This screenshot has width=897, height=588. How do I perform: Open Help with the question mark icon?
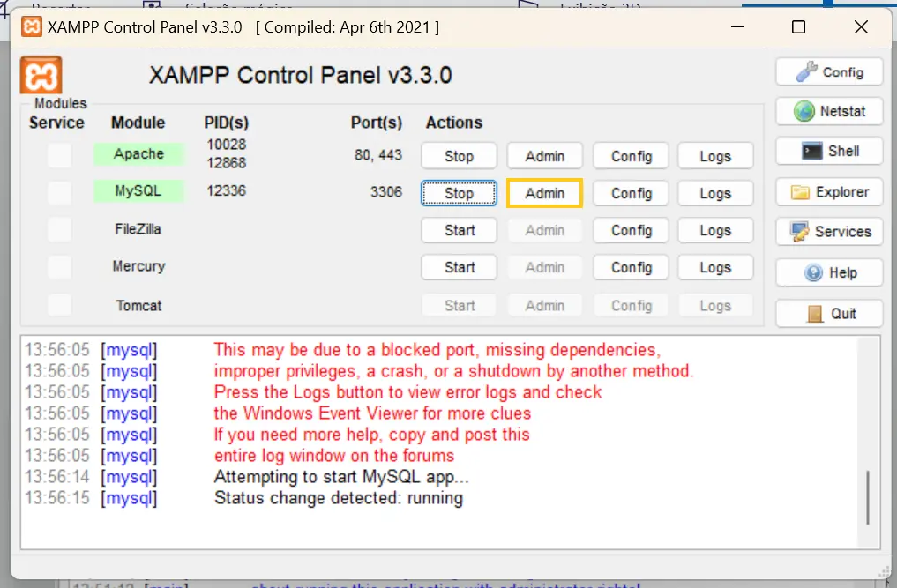[829, 272]
